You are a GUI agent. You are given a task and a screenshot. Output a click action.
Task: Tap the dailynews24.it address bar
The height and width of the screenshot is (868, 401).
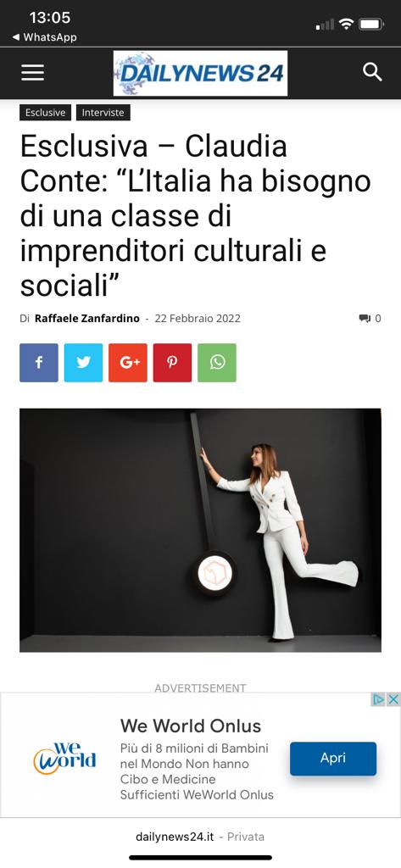(x=200, y=837)
